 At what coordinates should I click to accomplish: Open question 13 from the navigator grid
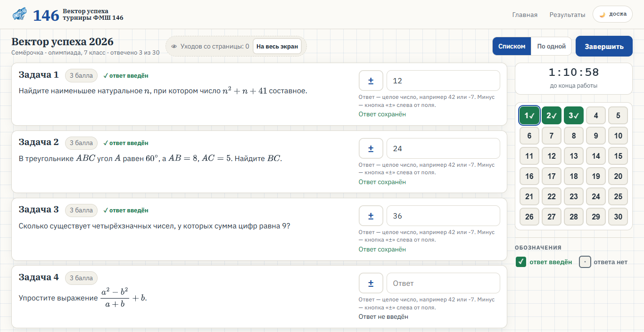(574, 156)
